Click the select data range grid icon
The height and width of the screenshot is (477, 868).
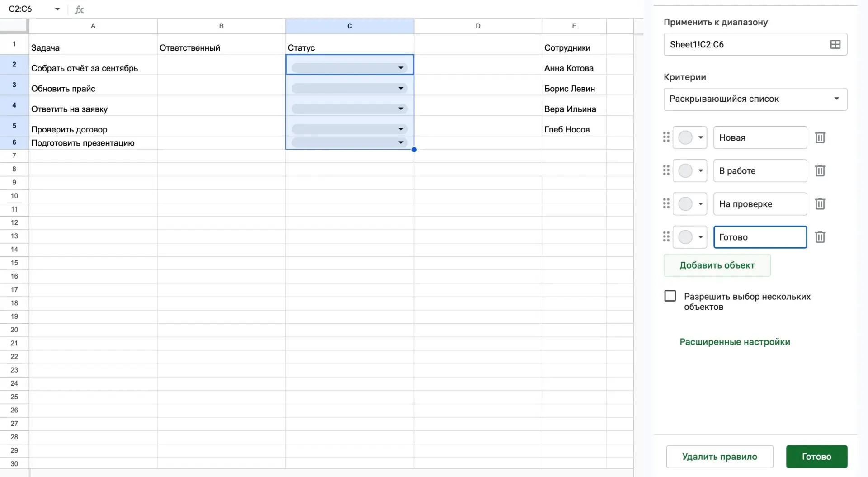pos(835,44)
